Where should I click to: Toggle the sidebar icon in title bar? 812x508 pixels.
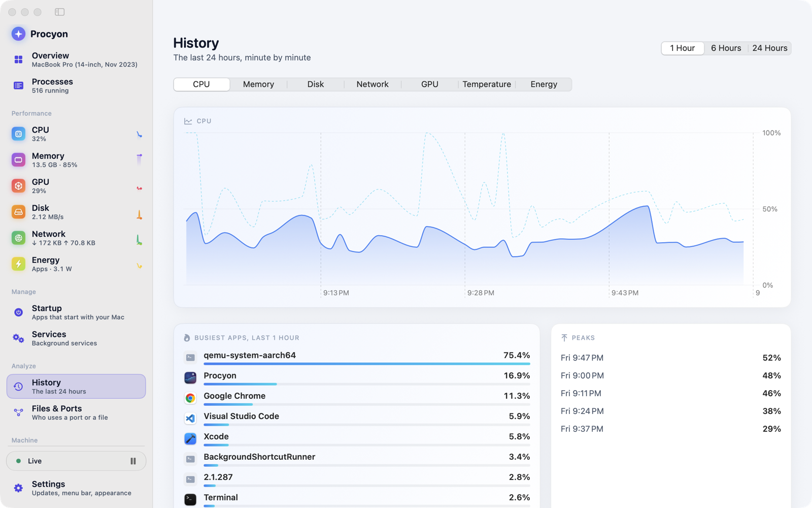pyautogui.click(x=59, y=12)
